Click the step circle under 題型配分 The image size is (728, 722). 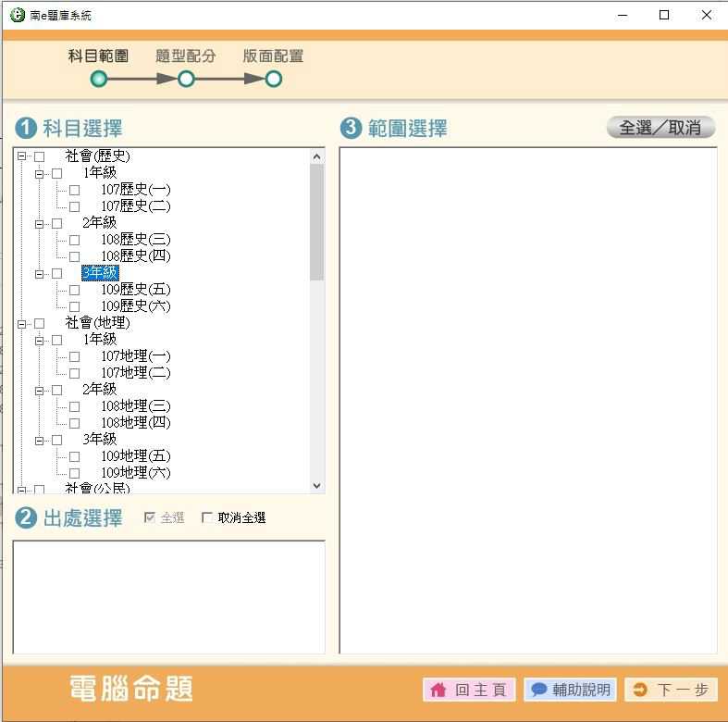[186, 80]
